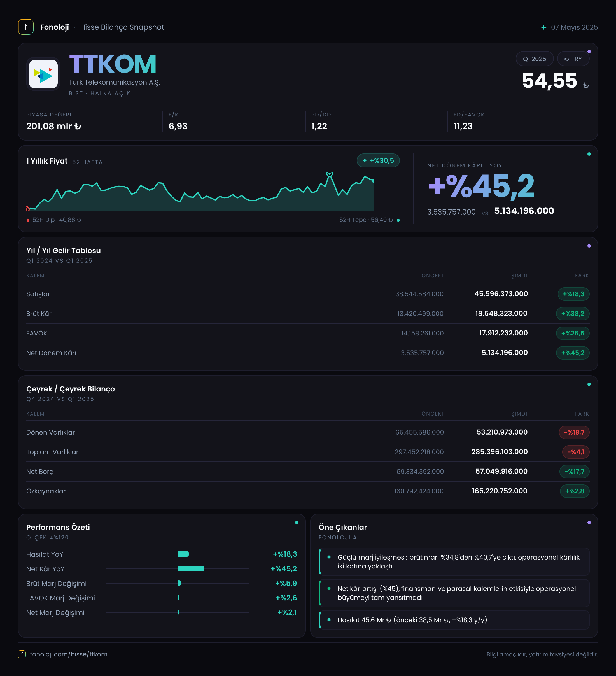Click the small Fonoloji icon in footer
This screenshot has width=616, height=676.
pos(22,654)
